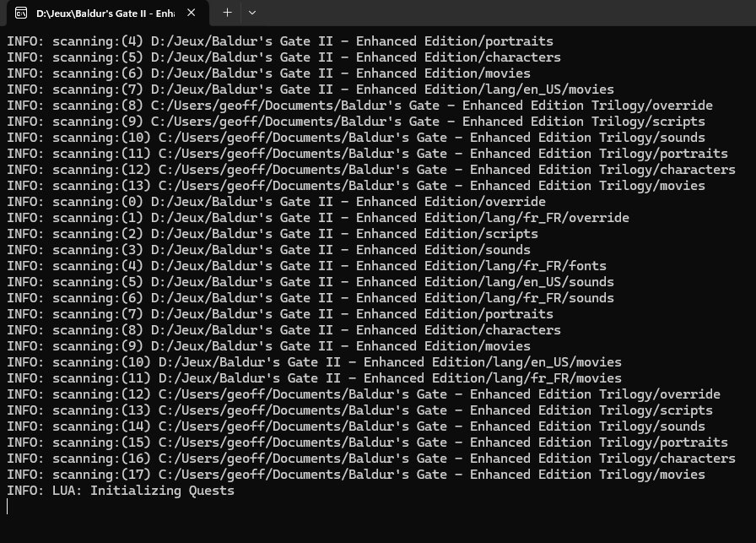Viewport: 756px width, 543px height.
Task: Click the terminal icon in the tab
Action: click(21, 13)
